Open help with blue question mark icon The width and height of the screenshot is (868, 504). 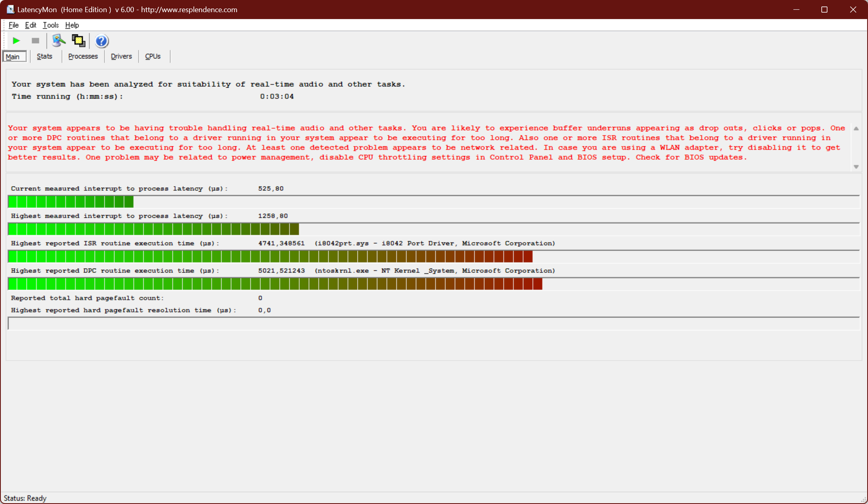point(102,41)
